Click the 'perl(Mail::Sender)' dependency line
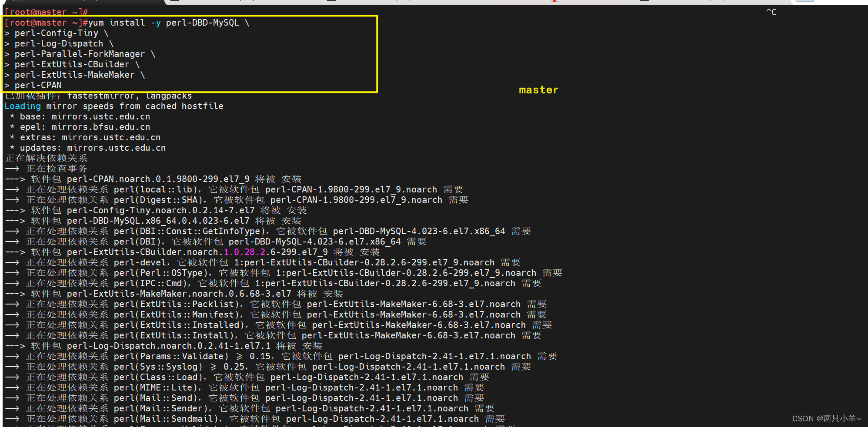This screenshot has width=868, height=427. click(250, 408)
